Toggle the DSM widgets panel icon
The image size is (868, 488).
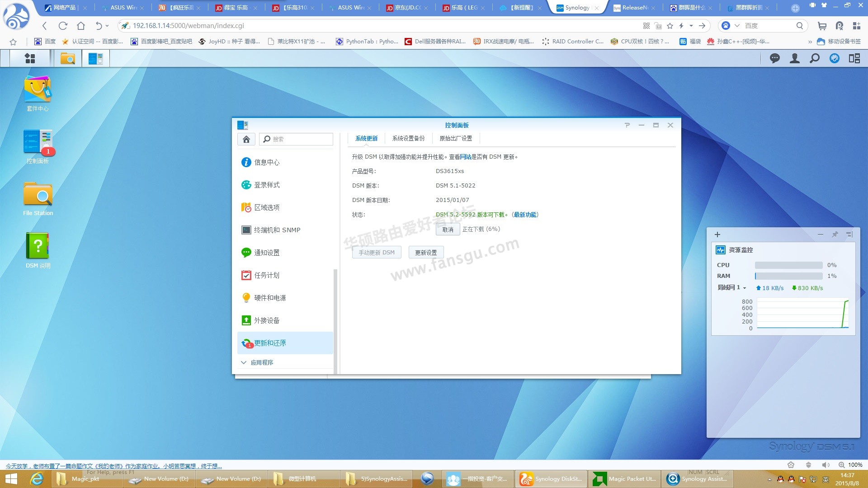pyautogui.click(x=854, y=58)
